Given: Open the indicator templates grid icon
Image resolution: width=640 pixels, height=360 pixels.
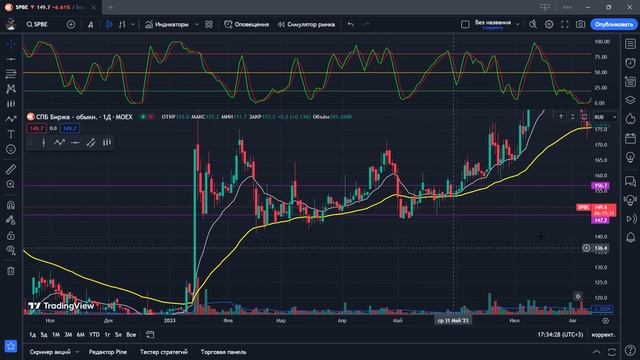Looking at the screenshot, I should point(209,24).
